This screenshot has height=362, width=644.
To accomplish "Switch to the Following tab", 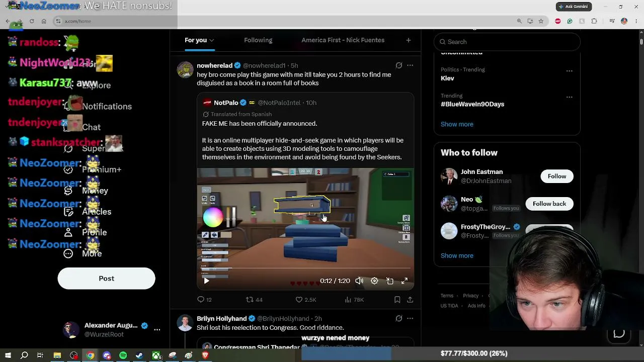I will [x=258, y=40].
